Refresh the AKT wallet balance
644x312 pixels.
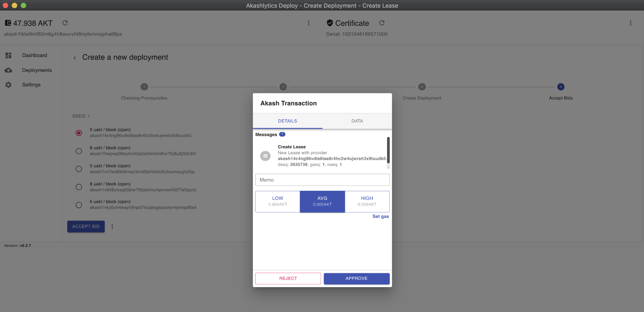click(x=65, y=23)
